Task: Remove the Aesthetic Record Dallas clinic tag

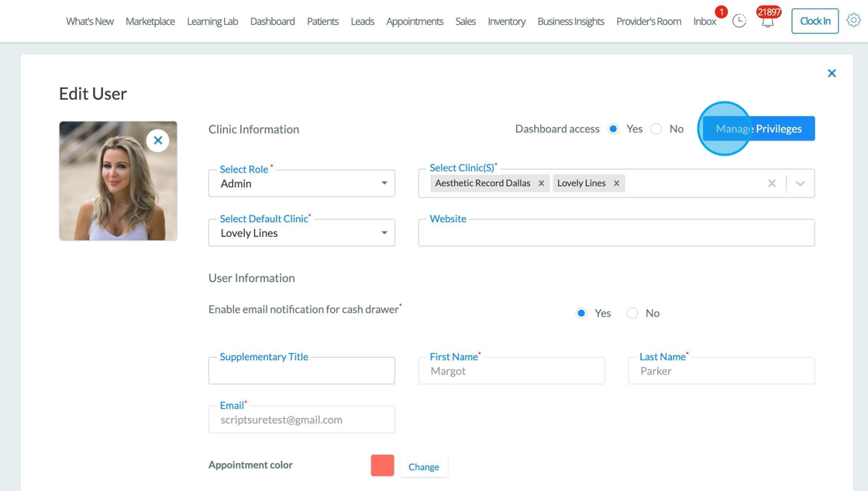Action: click(x=541, y=184)
